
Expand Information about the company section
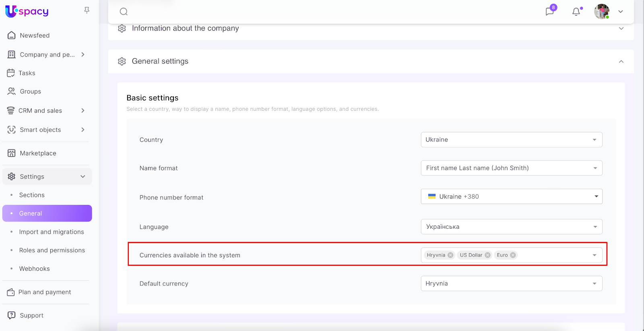tap(621, 29)
